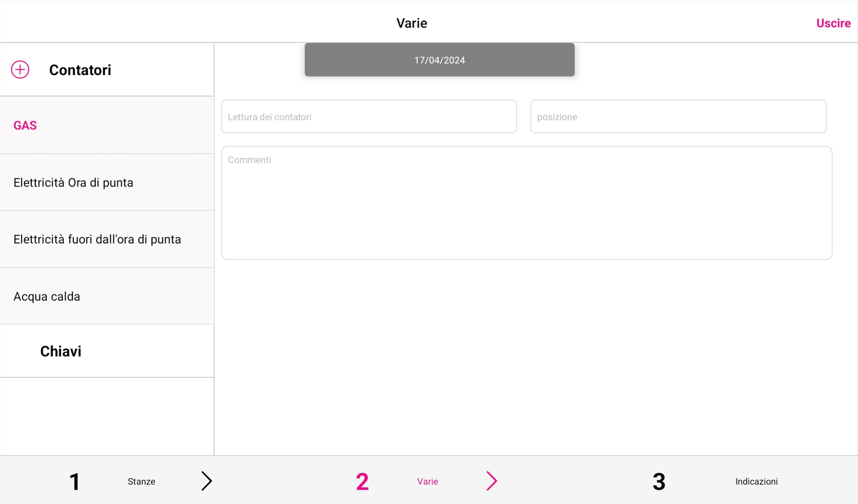Screen dimensions: 858x504
Task: Go to the Indicazioni step
Action: pos(756,482)
